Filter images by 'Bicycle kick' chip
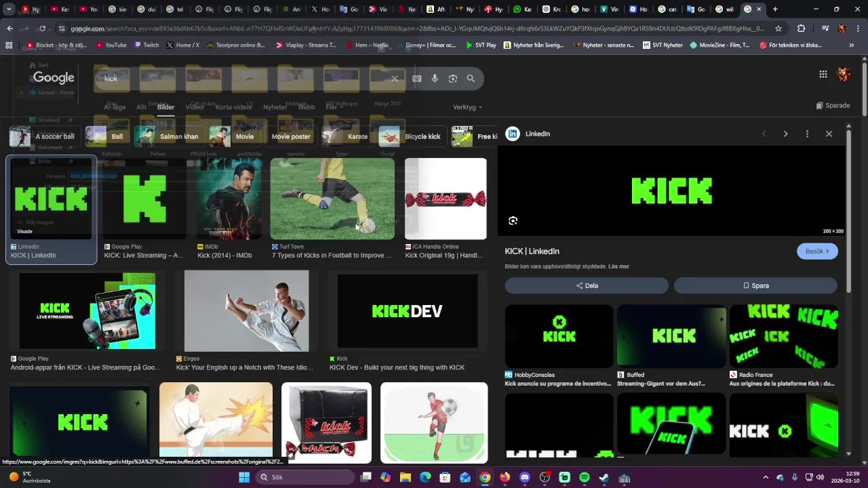868x488 pixels. coord(412,136)
